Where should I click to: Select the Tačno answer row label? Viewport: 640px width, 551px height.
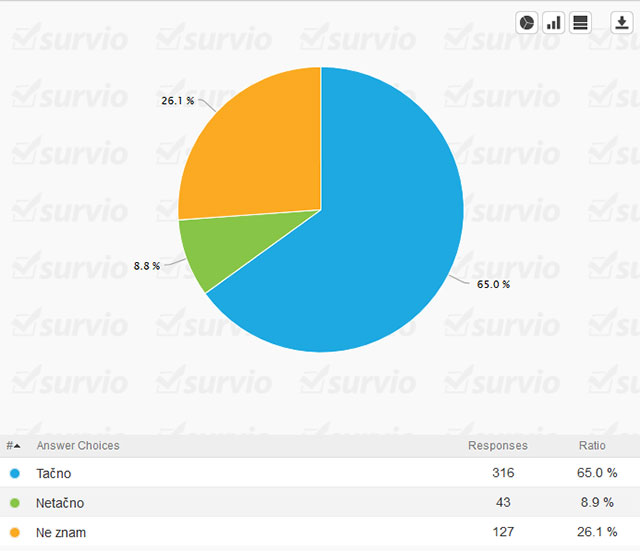tap(54, 473)
